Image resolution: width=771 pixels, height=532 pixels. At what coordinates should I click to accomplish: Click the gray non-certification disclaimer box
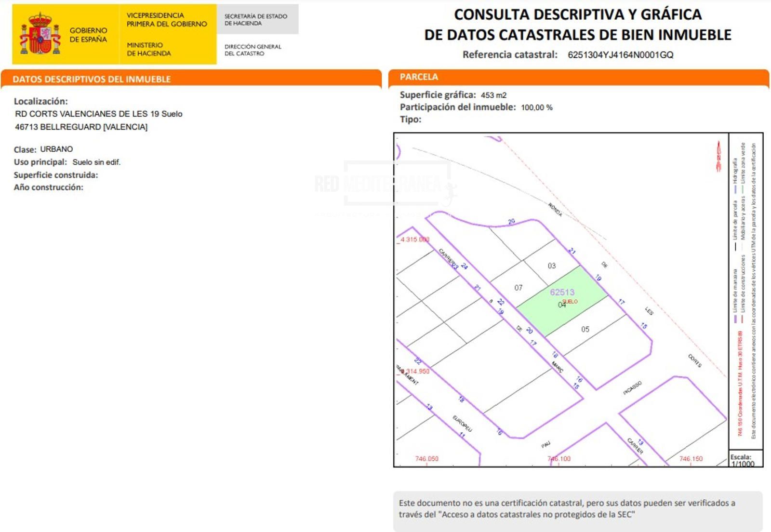click(x=577, y=510)
